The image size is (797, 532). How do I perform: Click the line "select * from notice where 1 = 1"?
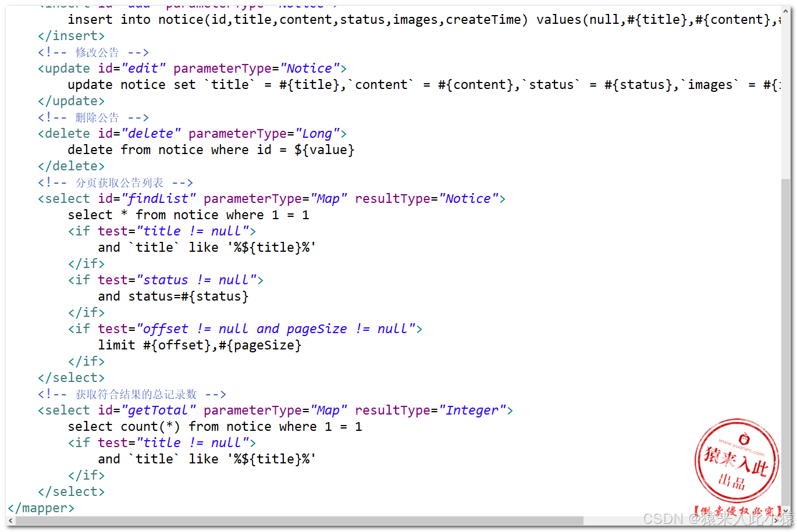188,215
